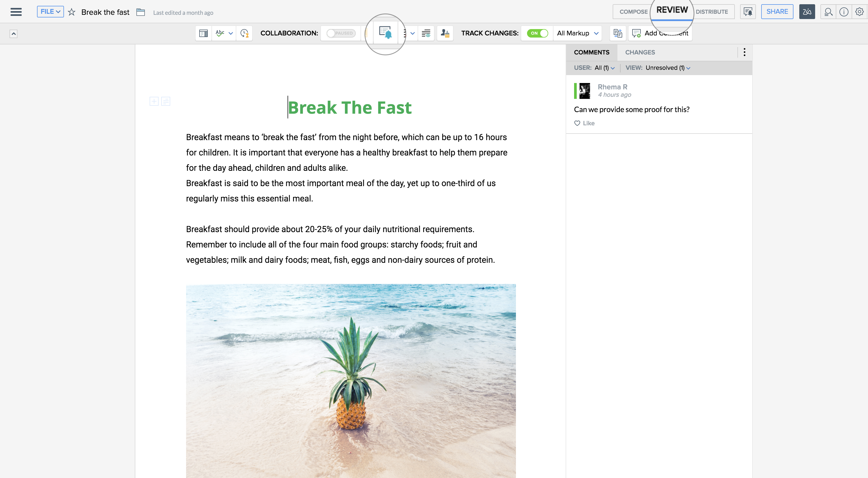Open the All Markup dropdown
Viewport: 868px width, 478px height.
click(578, 33)
